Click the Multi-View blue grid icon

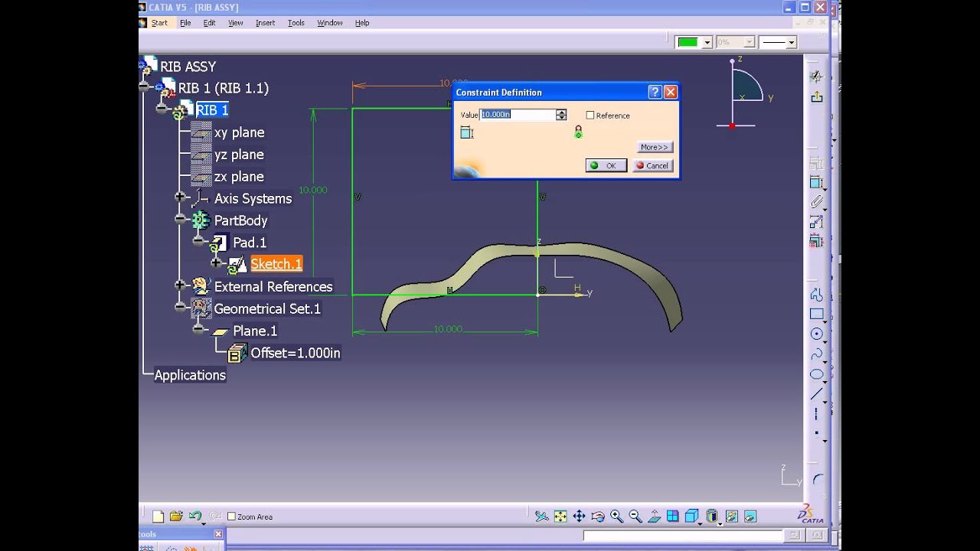pos(673,517)
